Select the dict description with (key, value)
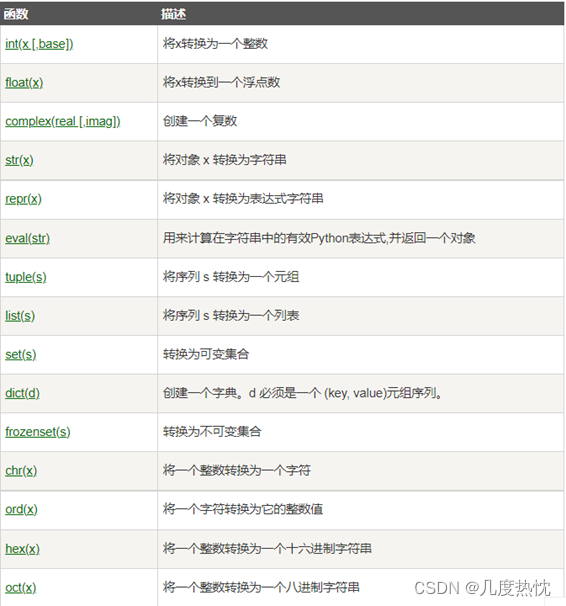This screenshot has height=606, width=566. click(x=303, y=393)
